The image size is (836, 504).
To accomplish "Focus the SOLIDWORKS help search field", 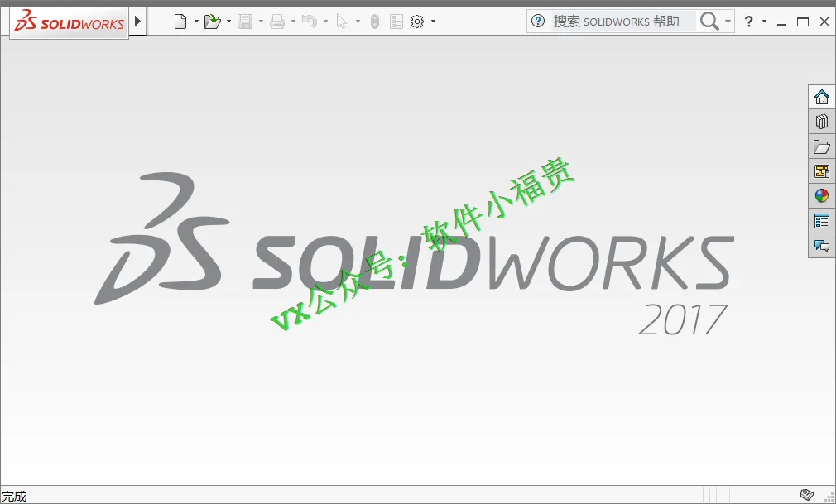I will coord(622,22).
